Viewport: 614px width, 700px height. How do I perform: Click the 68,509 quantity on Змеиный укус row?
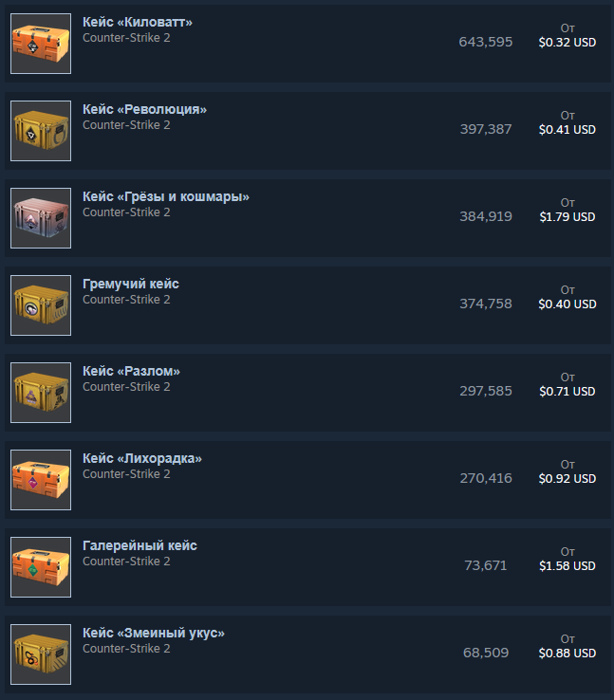[x=486, y=653]
